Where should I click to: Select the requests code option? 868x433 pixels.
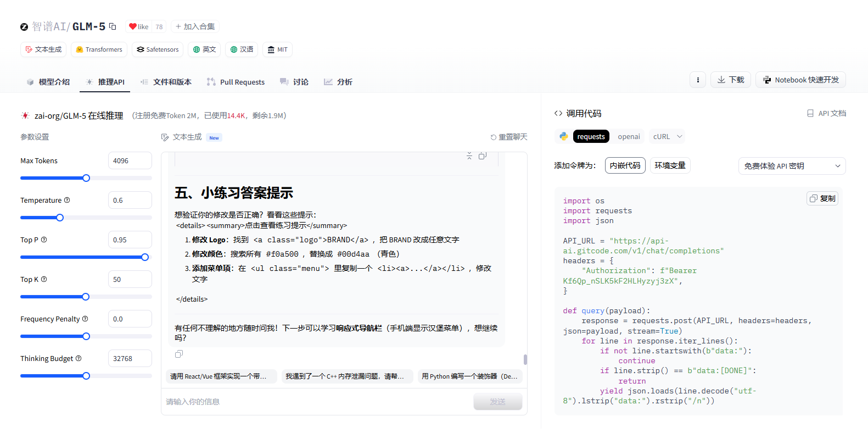(591, 136)
